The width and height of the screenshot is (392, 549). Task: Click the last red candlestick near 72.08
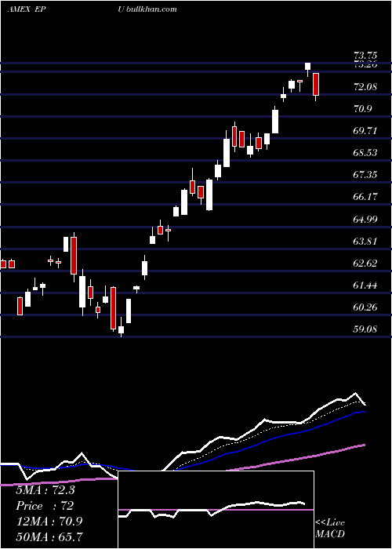point(316,85)
